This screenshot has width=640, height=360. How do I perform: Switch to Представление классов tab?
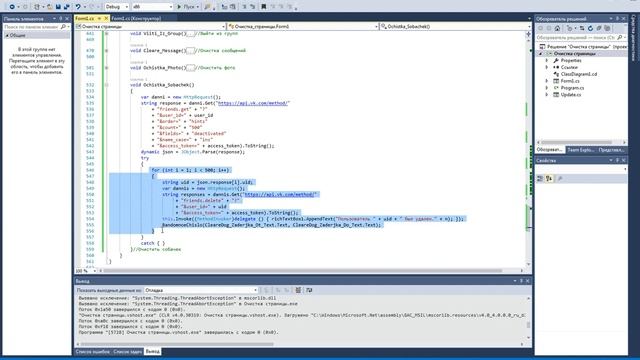pos(611,150)
